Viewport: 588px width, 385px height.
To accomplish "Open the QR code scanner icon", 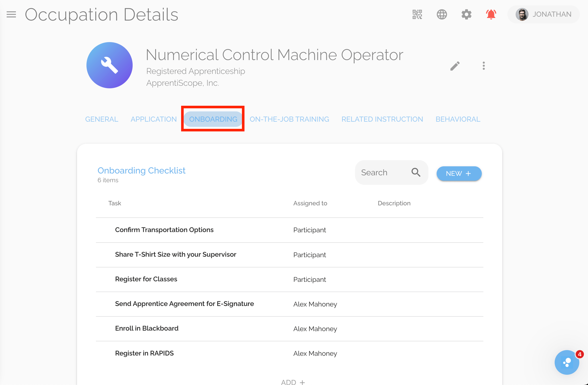I will pos(417,15).
